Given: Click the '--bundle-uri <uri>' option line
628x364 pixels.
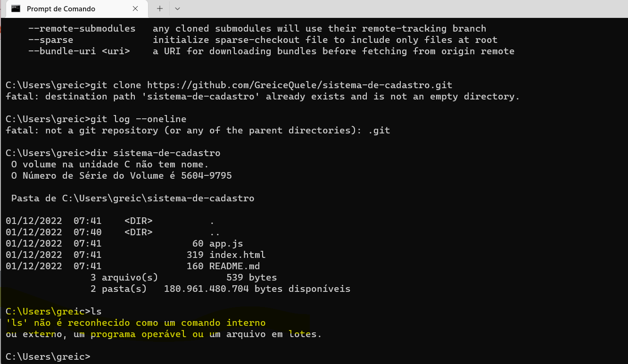Looking at the screenshot, I should coord(271,51).
